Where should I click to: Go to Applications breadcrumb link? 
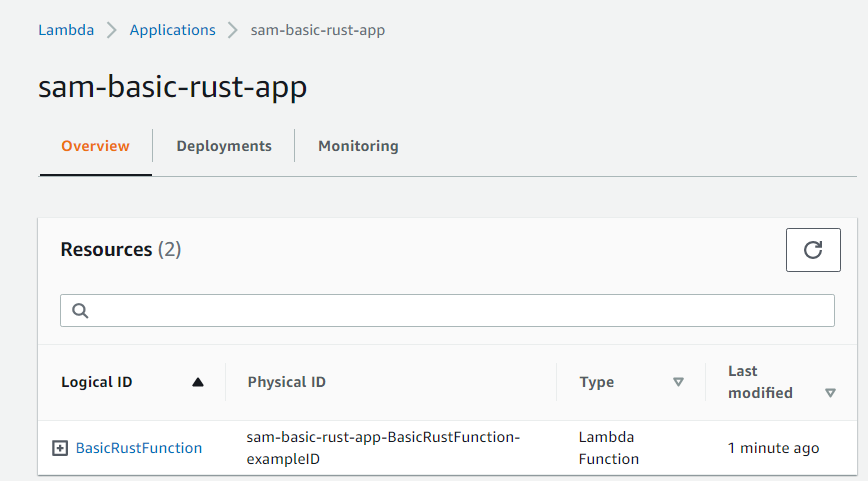point(172,30)
